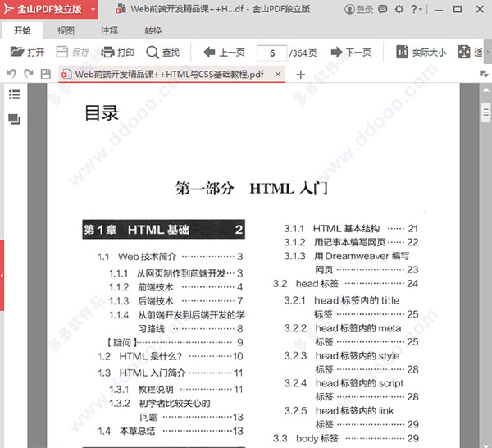The height and width of the screenshot is (448, 492).
Task: Open the tab list dropdown at right
Action: coord(484,74)
